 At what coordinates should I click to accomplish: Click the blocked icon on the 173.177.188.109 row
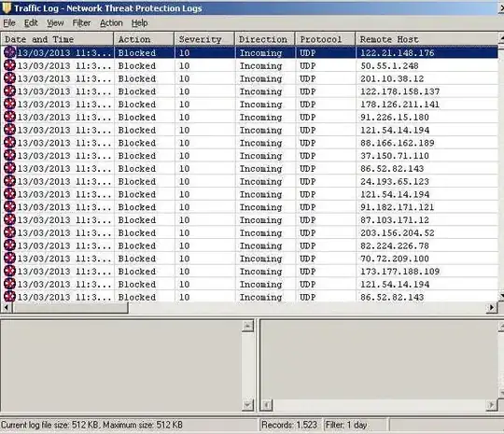coord(9,271)
